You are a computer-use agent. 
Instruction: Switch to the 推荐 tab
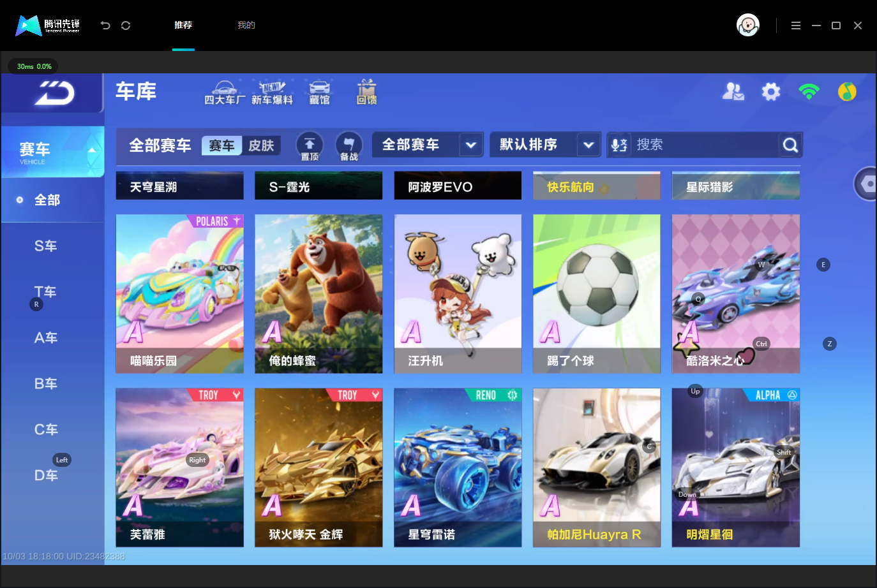click(x=183, y=26)
